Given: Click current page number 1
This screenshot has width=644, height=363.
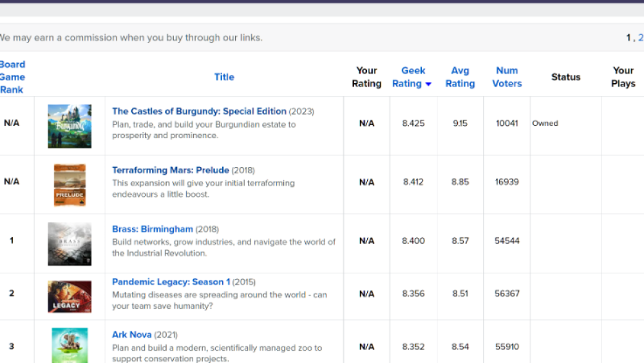Looking at the screenshot, I should [x=628, y=38].
